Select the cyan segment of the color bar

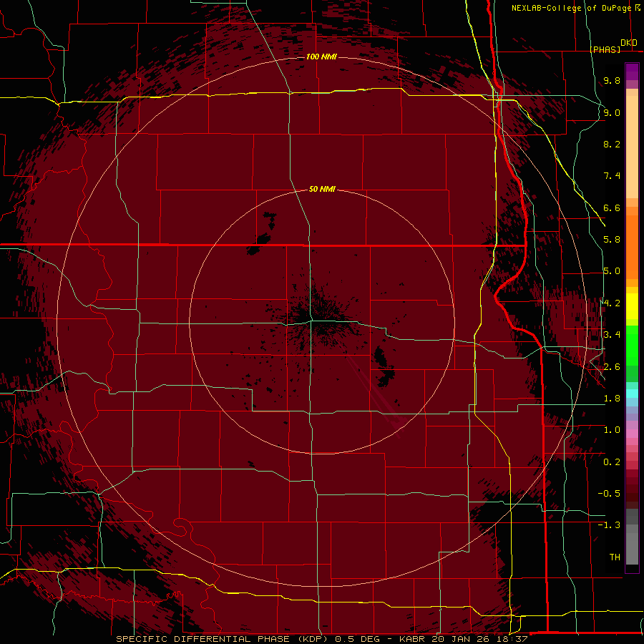pos(632,394)
